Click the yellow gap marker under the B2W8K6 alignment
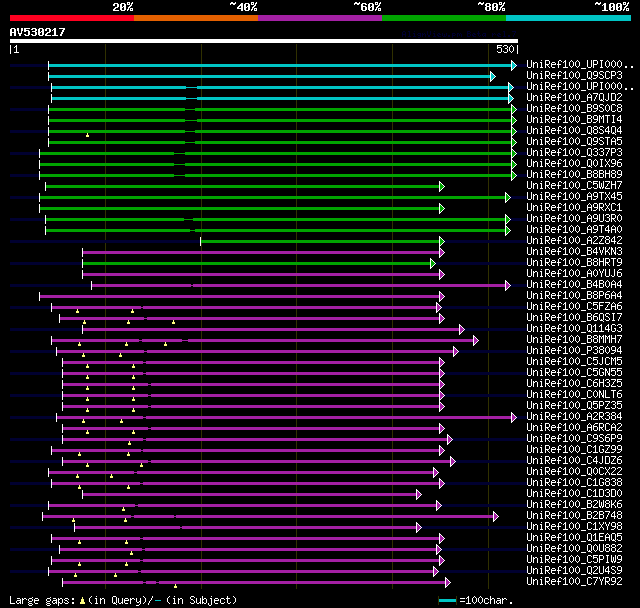Screen dimensions: 640x608 click(123, 509)
